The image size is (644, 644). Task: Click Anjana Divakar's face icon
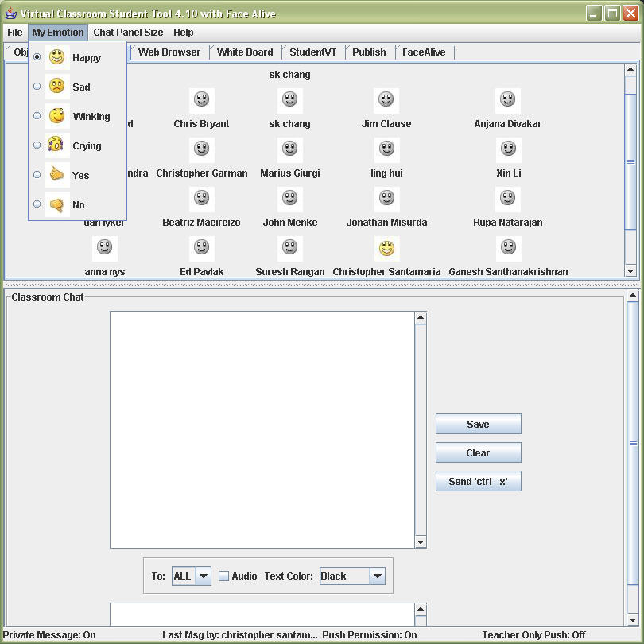[508, 100]
